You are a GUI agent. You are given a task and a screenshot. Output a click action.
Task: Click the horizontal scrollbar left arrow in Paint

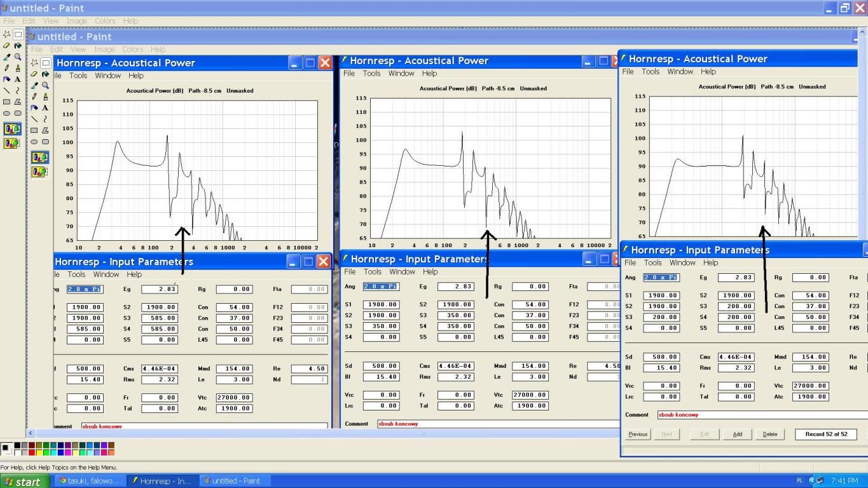31,433
